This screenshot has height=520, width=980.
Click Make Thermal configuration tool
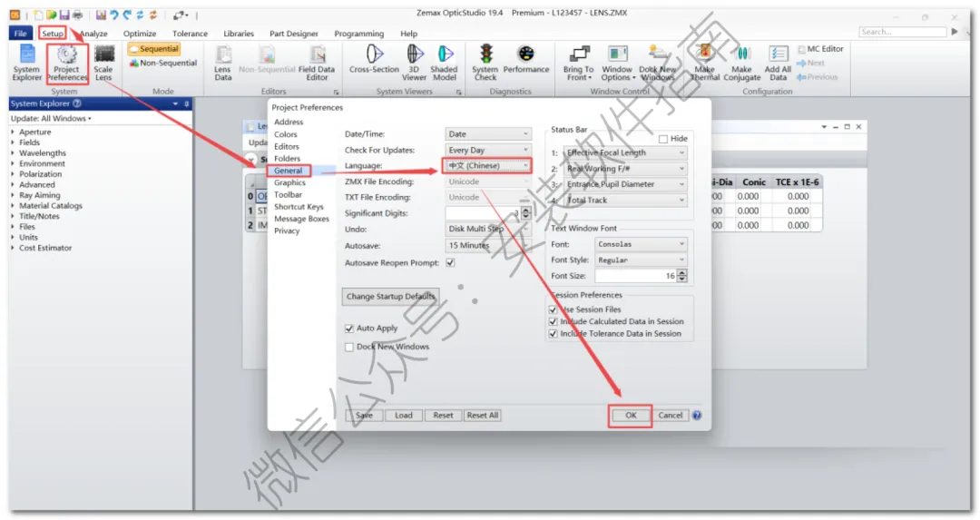click(705, 63)
